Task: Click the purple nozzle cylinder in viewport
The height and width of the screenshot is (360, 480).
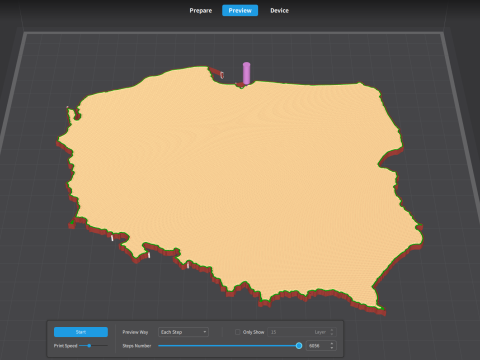Action: pyautogui.click(x=246, y=73)
